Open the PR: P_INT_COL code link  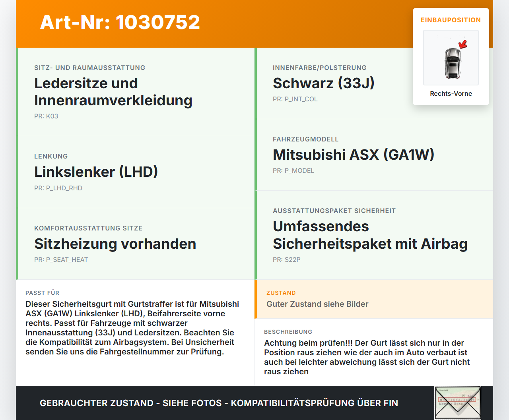click(x=295, y=99)
